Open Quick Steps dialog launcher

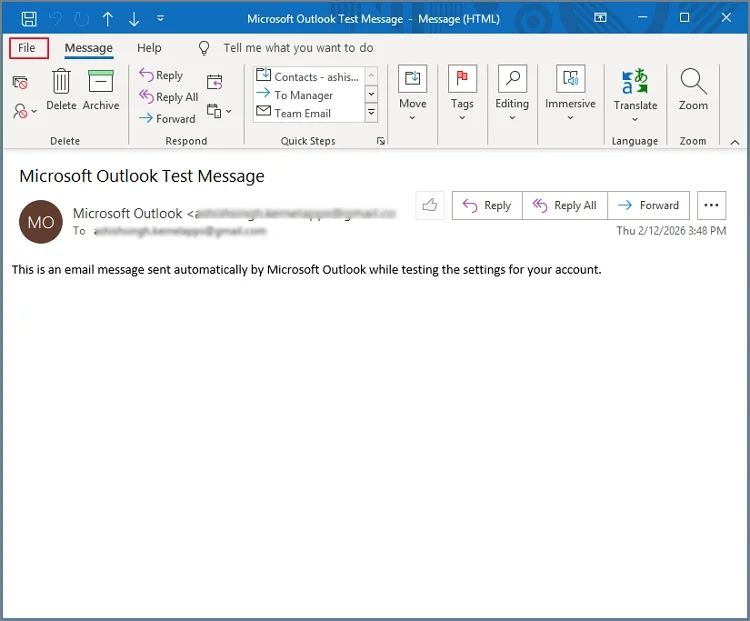click(381, 141)
